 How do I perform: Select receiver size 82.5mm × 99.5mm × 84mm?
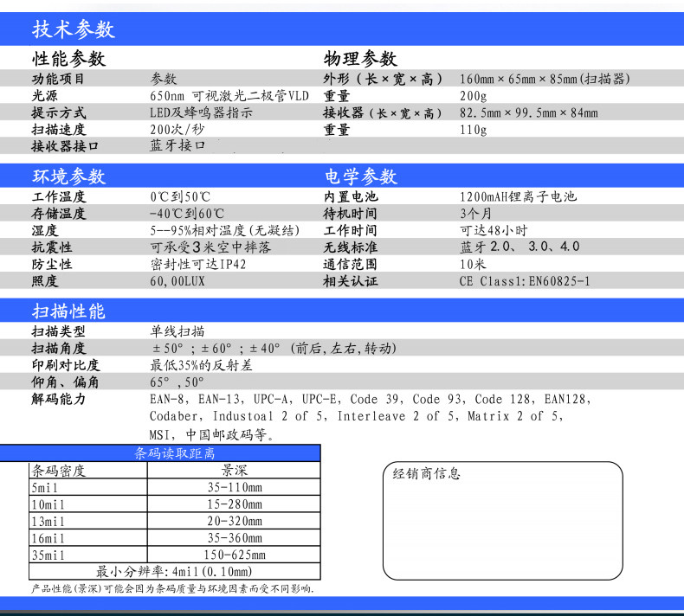coord(528,113)
